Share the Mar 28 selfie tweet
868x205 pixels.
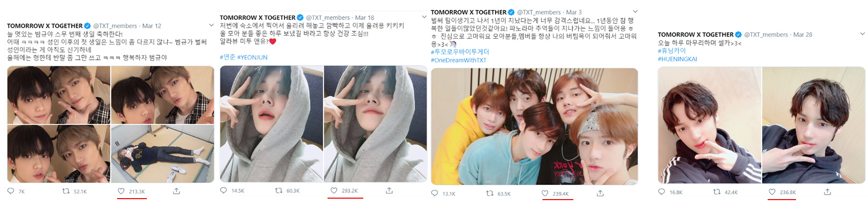827,192
